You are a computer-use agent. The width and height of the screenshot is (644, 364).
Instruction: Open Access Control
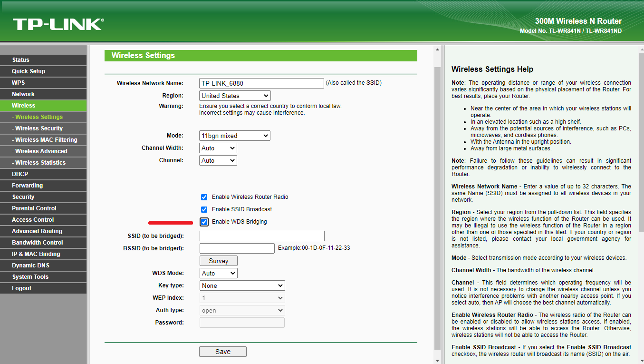43,220
